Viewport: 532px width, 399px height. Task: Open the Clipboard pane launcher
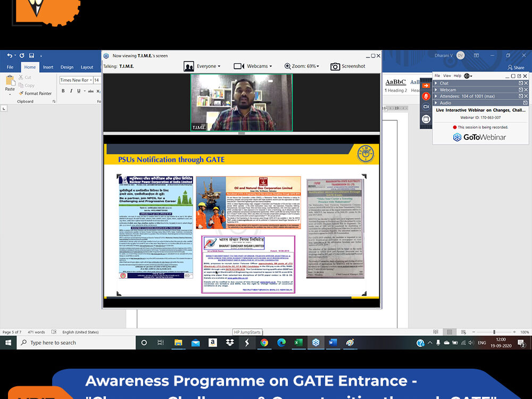point(54,102)
